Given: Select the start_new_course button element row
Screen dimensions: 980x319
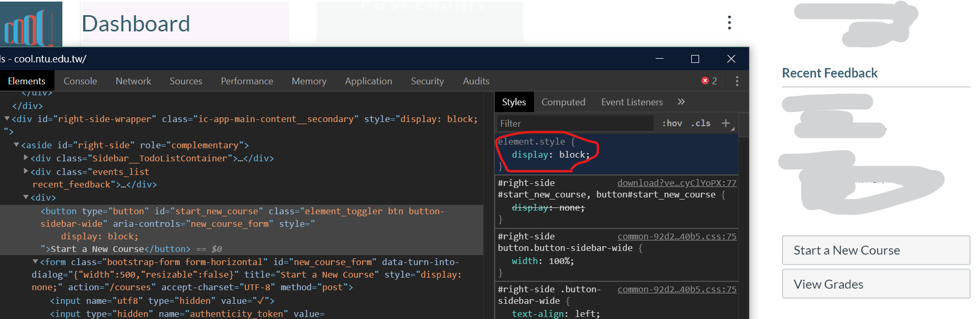Looking at the screenshot, I should [x=242, y=230].
